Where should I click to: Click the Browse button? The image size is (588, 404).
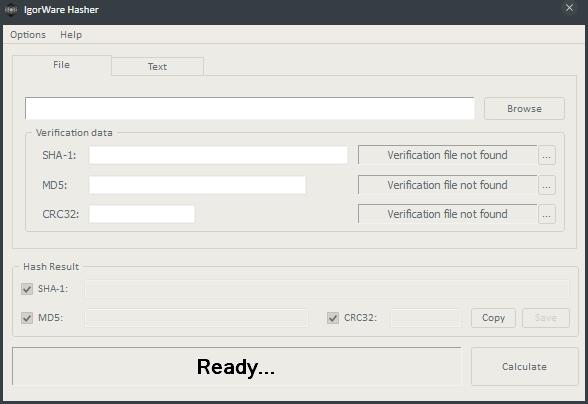point(524,108)
